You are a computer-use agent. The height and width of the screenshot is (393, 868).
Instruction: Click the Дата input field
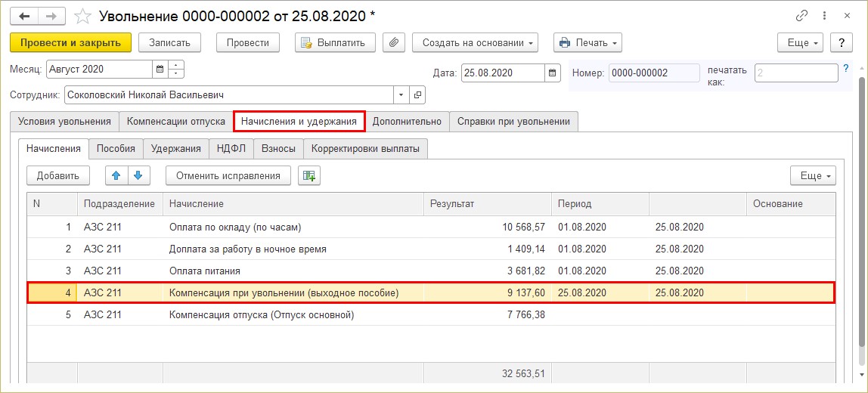(504, 73)
